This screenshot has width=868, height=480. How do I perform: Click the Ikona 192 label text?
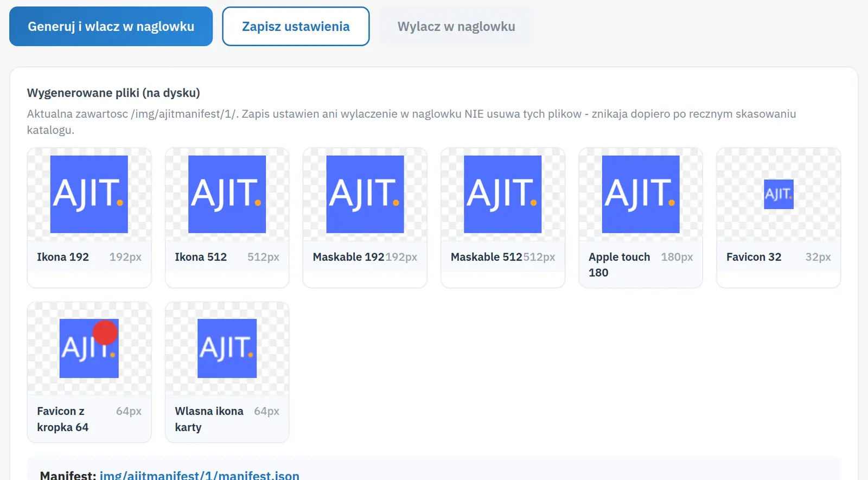[x=63, y=257]
